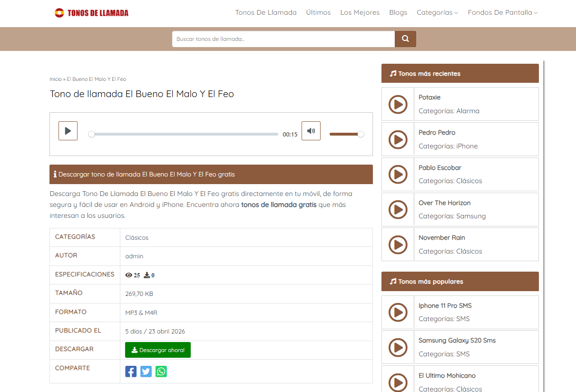Play the November Rain ringtone preview
The width and height of the screenshot is (576, 392).
click(398, 245)
